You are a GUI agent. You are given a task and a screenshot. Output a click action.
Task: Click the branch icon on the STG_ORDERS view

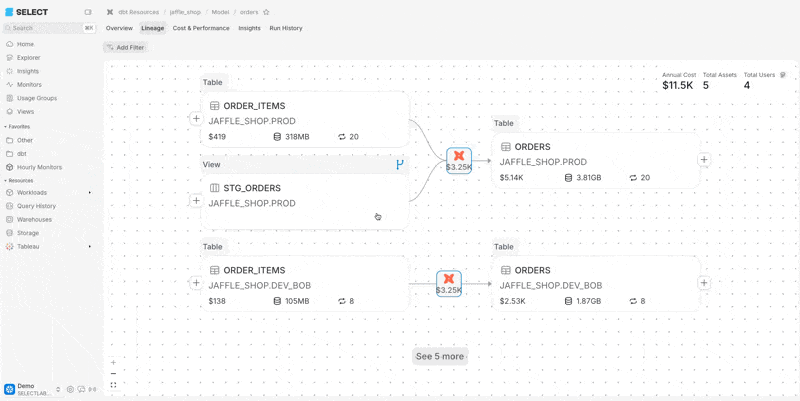400,164
